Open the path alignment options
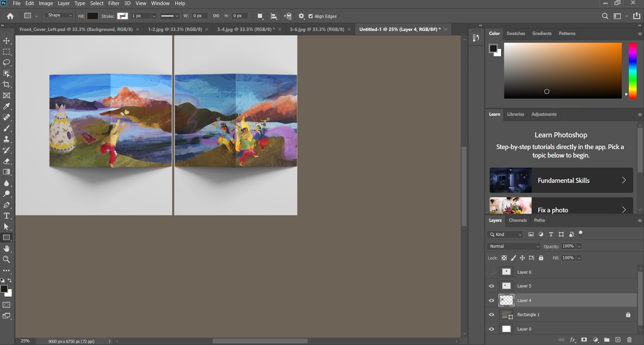 [x=274, y=16]
